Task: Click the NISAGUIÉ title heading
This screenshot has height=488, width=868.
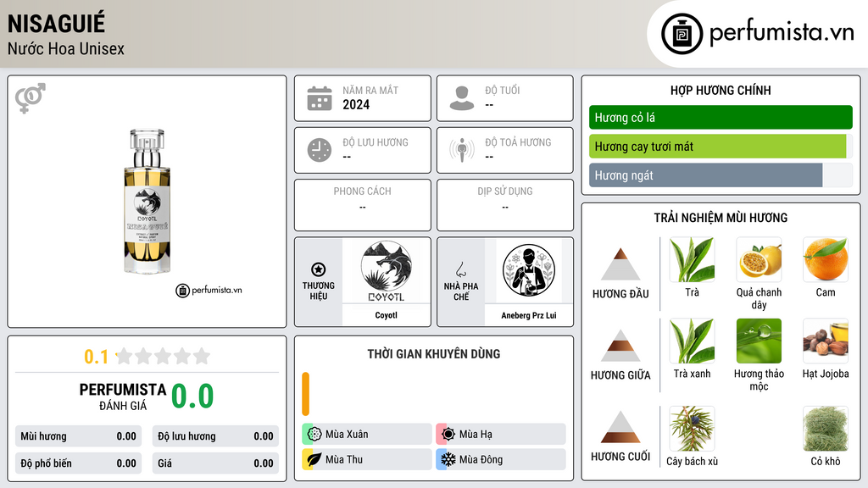Action: [56, 24]
